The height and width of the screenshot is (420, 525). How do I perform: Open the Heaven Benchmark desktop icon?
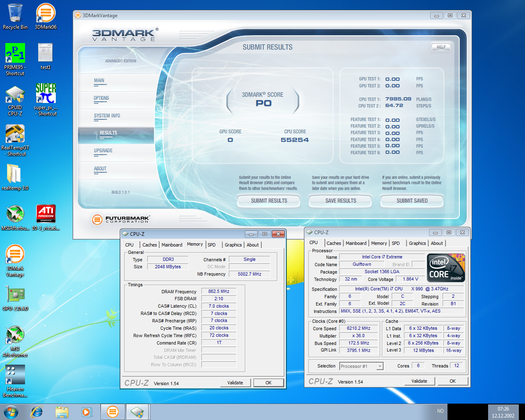15,381
